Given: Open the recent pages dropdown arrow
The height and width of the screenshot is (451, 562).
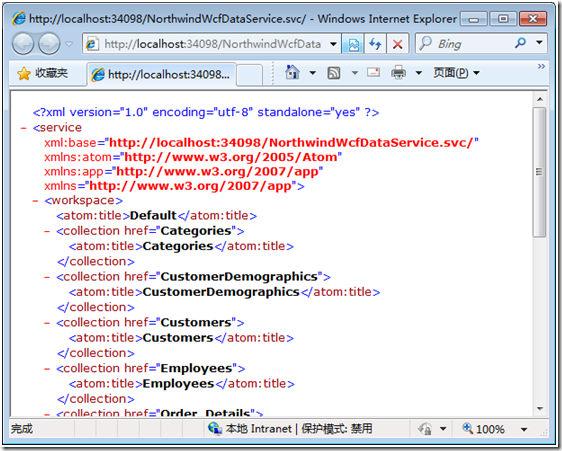Looking at the screenshot, I should [69, 44].
